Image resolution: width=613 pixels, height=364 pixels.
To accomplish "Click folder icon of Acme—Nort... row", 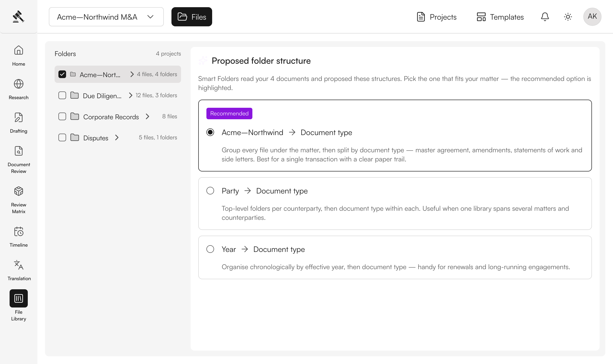I will point(73,74).
